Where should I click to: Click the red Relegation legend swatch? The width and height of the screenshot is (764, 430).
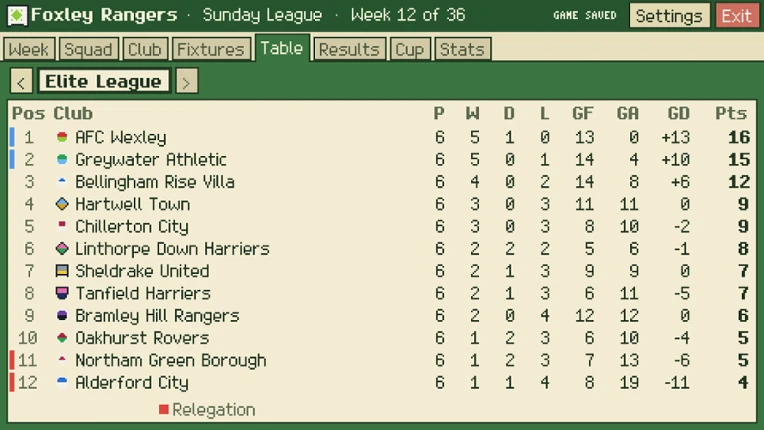click(164, 410)
